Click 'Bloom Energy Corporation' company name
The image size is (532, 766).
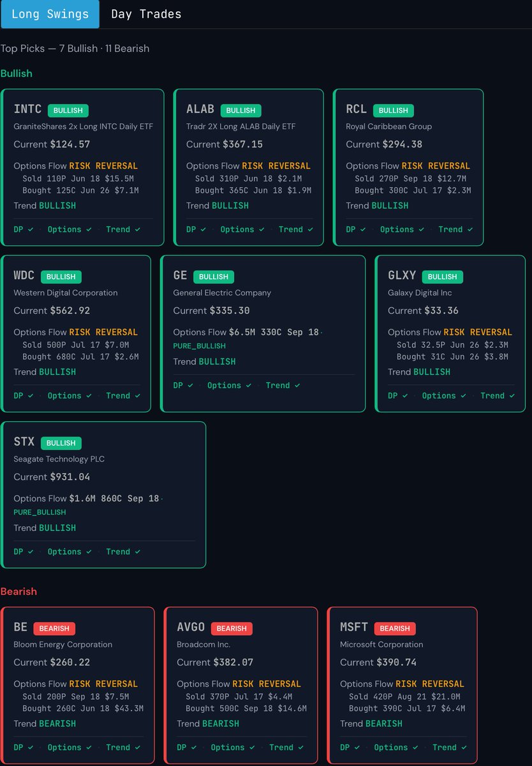coord(63,645)
